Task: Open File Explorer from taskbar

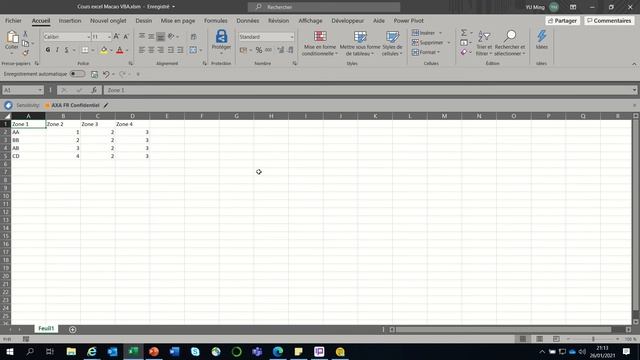Action: [71, 351]
